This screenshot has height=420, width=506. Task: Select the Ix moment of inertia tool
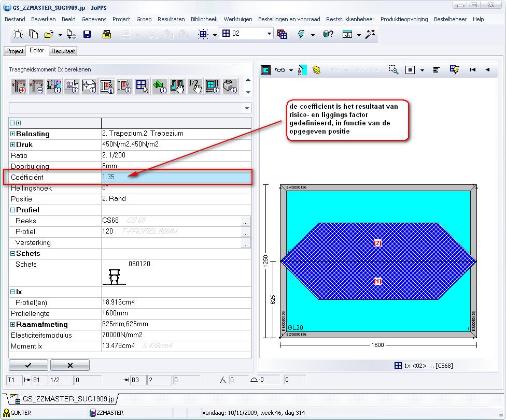107,86
